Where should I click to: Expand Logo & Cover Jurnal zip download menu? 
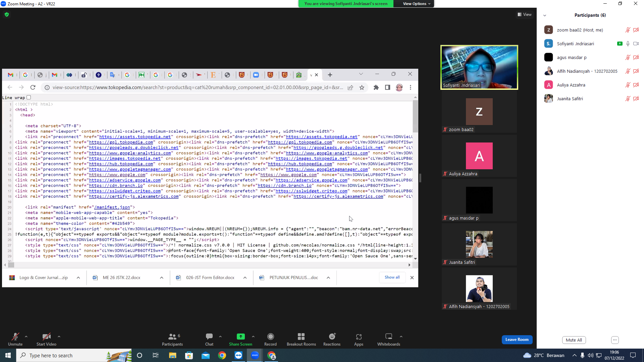click(x=78, y=278)
